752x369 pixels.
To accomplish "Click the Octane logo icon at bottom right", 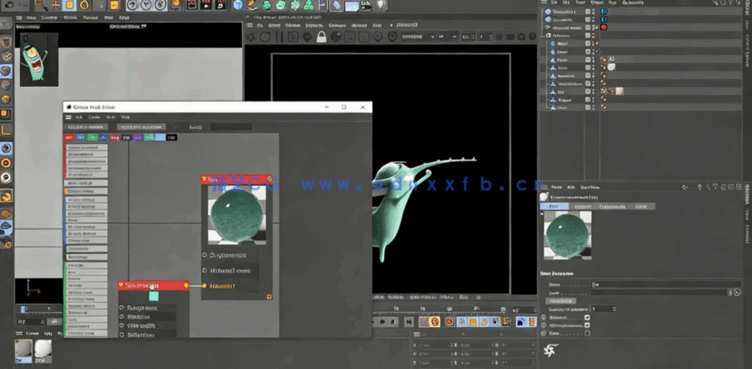I will point(550,351).
